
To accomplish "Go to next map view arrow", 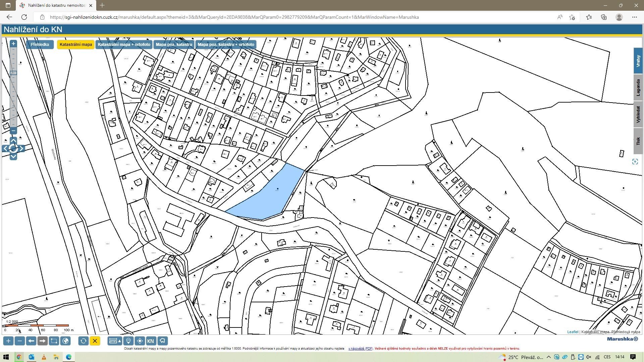I will pos(43,341).
